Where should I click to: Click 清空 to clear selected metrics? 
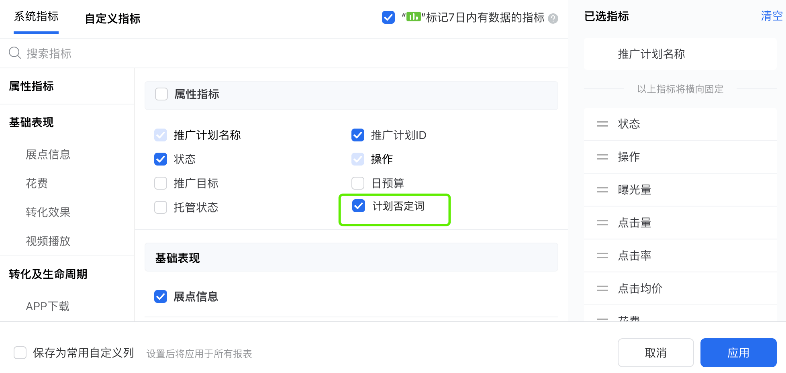pyautogui.click(x=771, y=17)
